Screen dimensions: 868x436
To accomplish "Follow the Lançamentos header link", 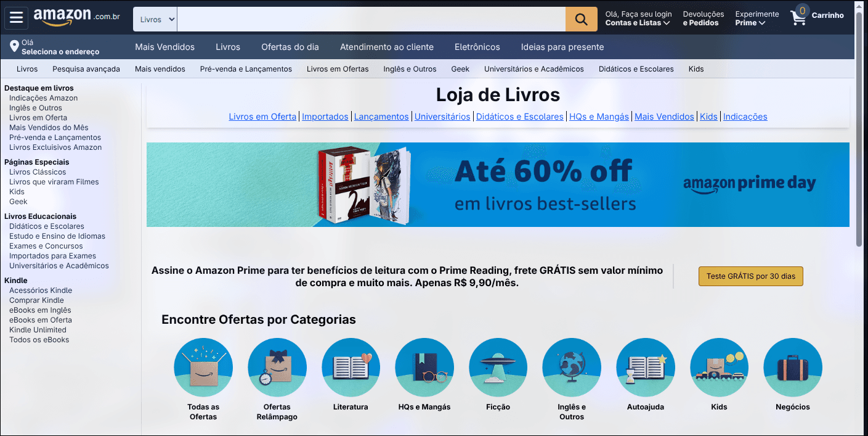I will coord(381,117).
